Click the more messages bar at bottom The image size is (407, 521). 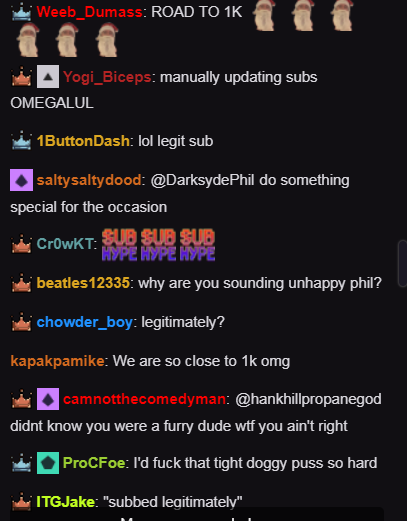(x=197, y=514)
